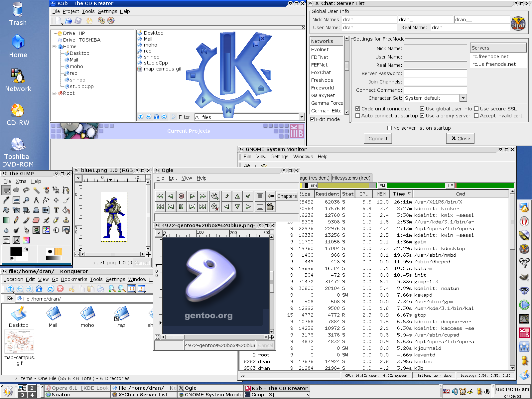
Task: Switch to Noatun in the taskbar
Action: click(x=77, y=395)
